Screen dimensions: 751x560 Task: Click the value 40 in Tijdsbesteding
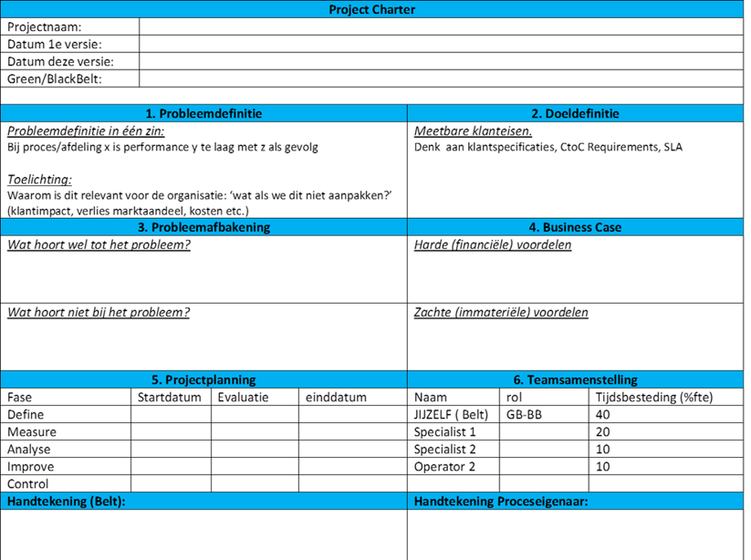point(602,414)
